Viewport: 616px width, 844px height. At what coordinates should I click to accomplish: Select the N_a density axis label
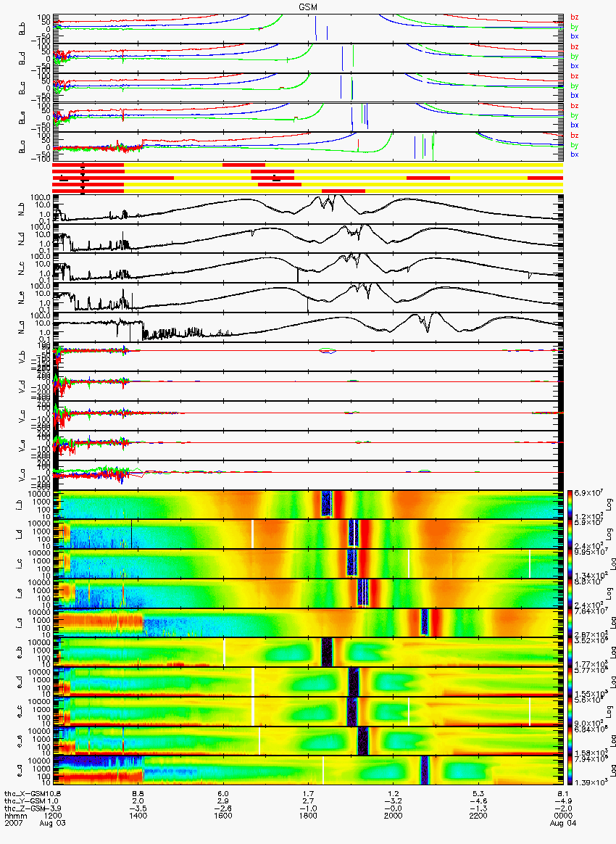tap(22, 327)
